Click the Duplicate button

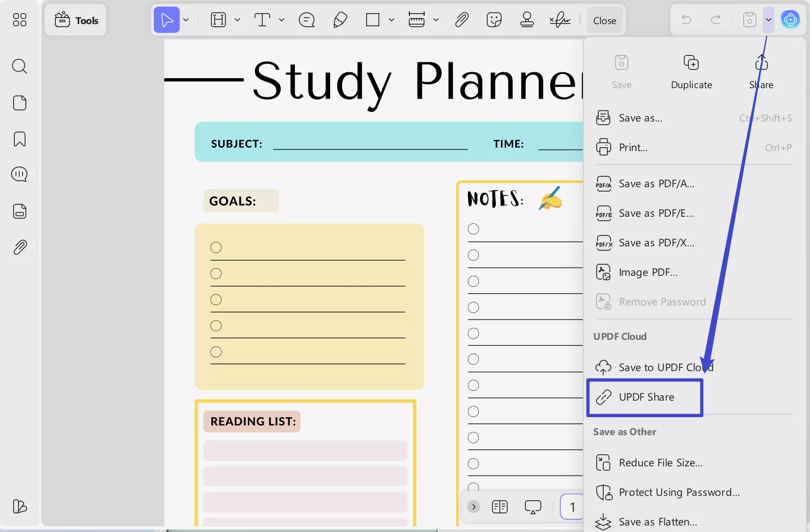[x=691, y=72]
